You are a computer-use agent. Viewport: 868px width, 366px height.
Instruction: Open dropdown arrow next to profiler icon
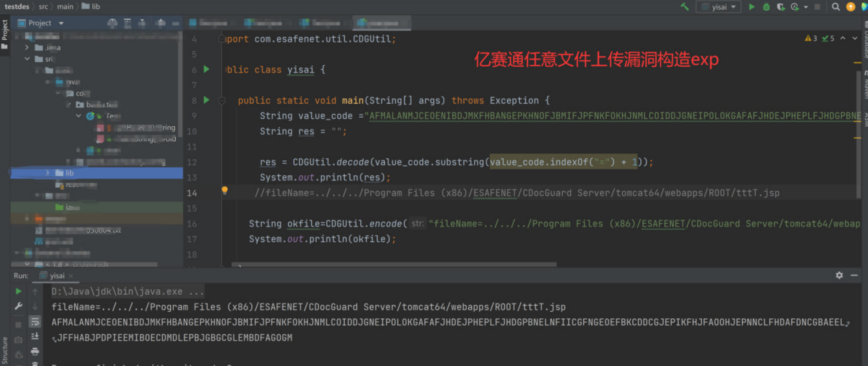point(806,7)
